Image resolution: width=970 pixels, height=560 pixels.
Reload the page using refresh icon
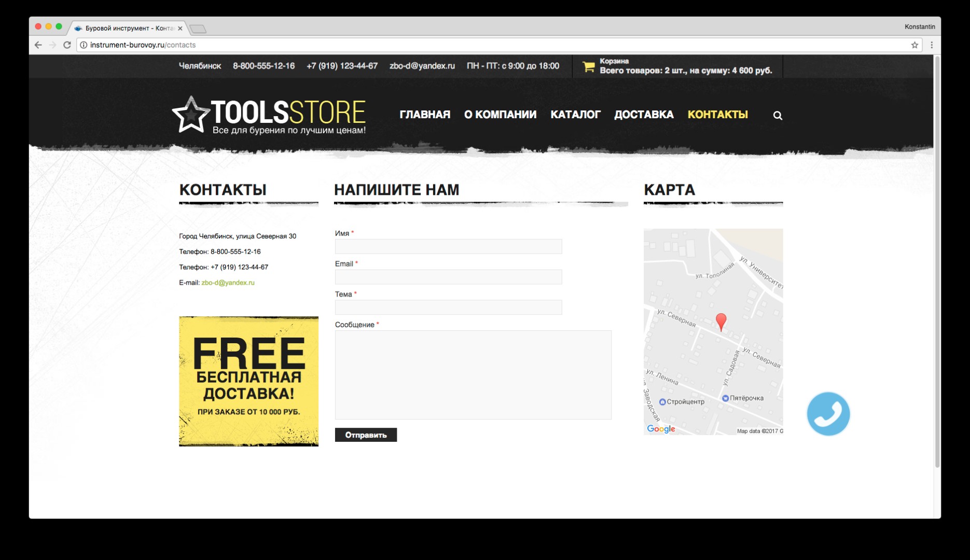click(x=67, y=45)
